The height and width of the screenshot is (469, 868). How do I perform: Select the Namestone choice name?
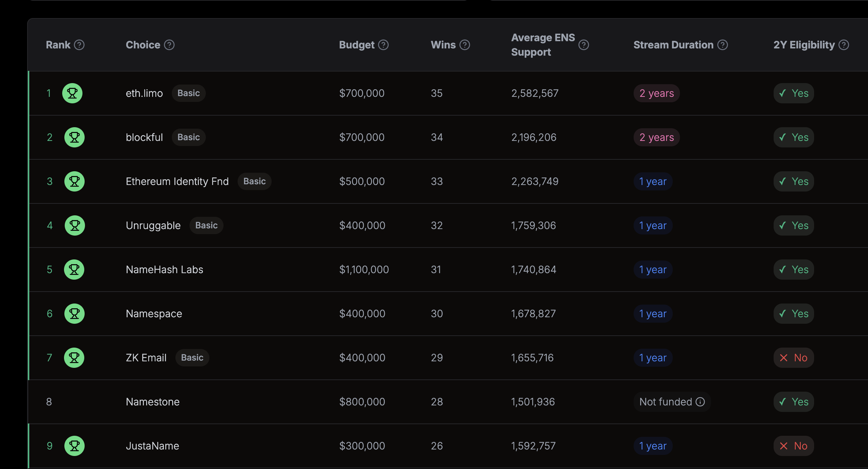coord(153,402)
